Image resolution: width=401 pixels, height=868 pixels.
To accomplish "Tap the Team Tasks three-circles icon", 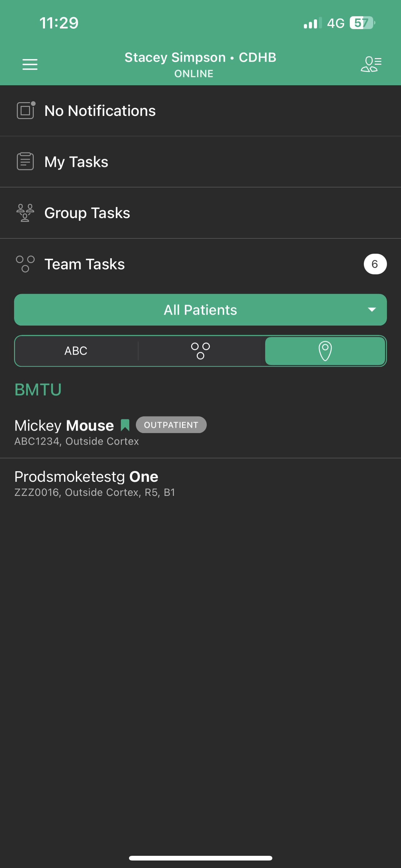I will click(25, 264).
